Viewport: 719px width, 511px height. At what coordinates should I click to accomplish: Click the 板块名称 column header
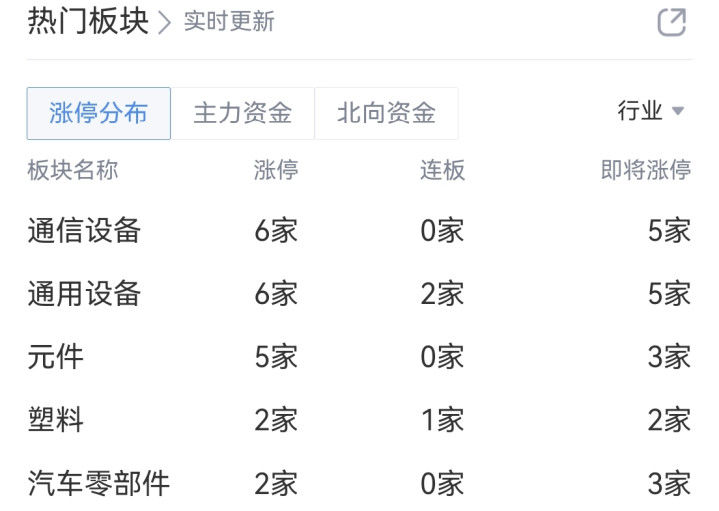(x=72, y=170)
